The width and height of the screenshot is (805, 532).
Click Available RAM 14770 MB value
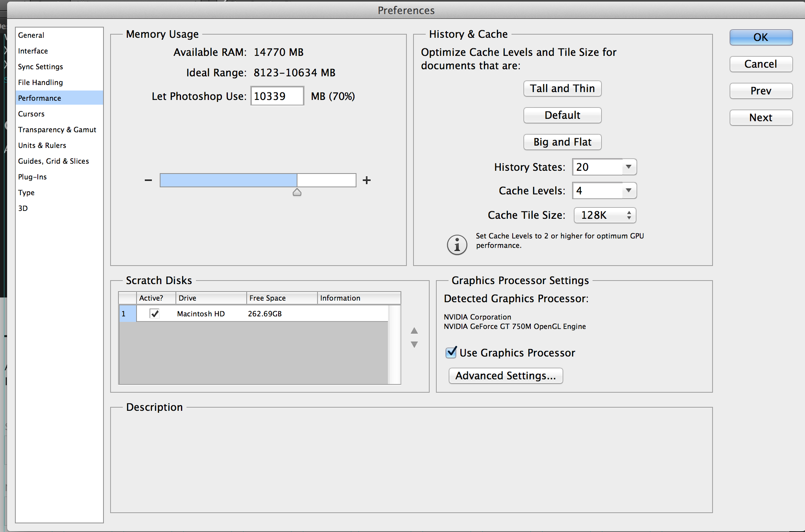[x=279, y=52]
